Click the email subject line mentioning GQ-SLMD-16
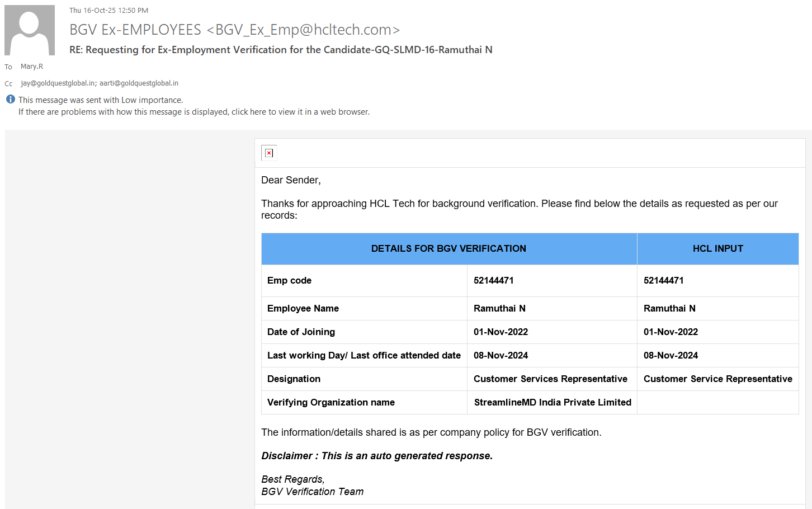Viewport: 812px width, 509px height. click(x=281, y=50)
